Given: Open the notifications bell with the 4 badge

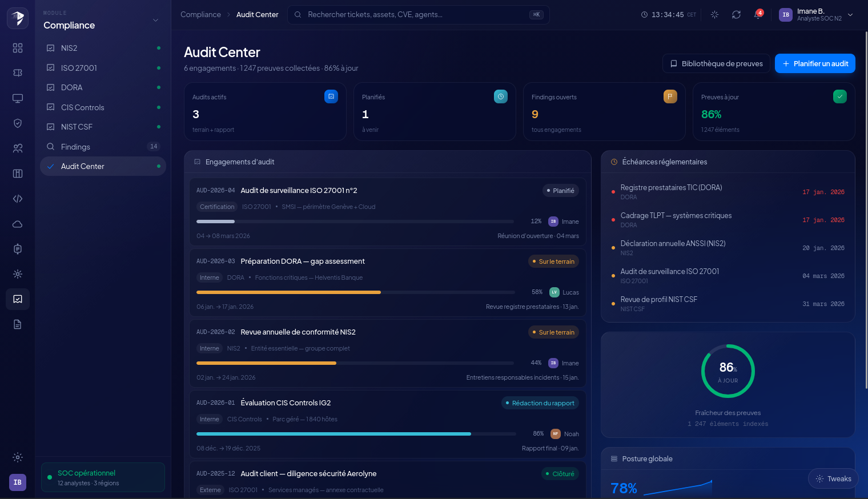Looking at the screenshot, I should tap(758, 15).
